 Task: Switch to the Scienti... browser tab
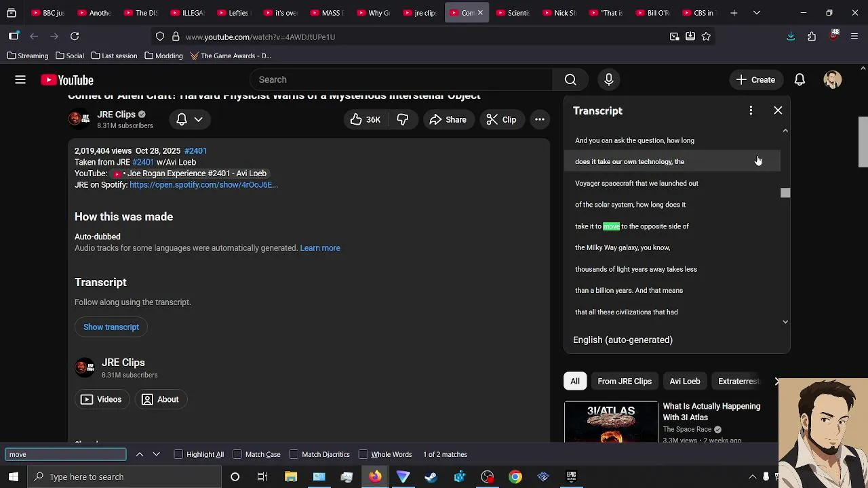[513, 13]
